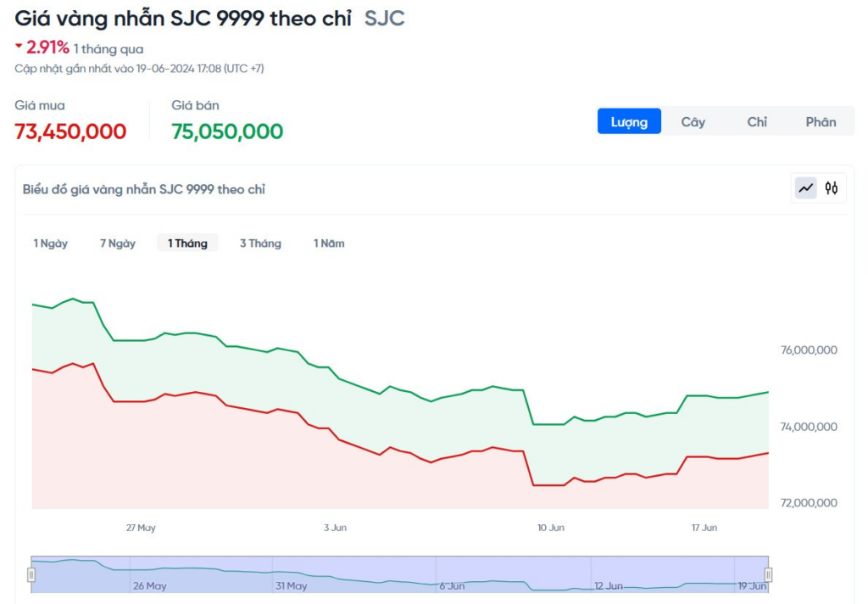
Task: Switch to the candlestick chart view icon
Action: tap(832, 188)
